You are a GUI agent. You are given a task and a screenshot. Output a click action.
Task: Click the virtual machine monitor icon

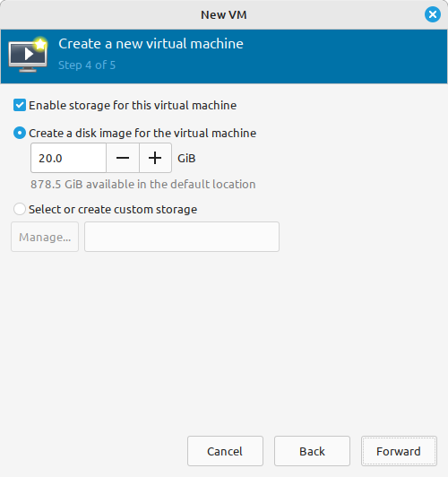(28, 55)
